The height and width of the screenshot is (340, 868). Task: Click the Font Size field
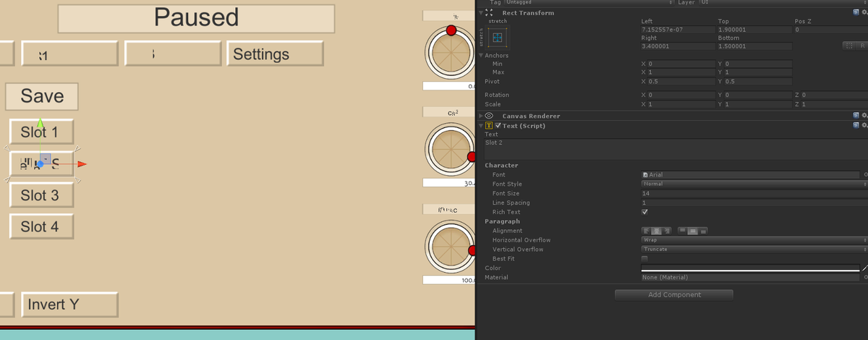pos(754,193)
